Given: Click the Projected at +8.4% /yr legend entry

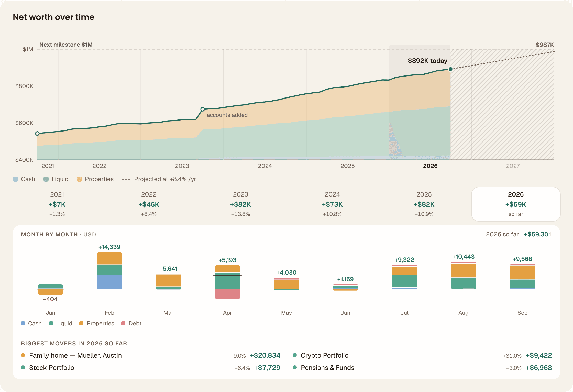Looking at the screenshot, I should click(159, 179).
